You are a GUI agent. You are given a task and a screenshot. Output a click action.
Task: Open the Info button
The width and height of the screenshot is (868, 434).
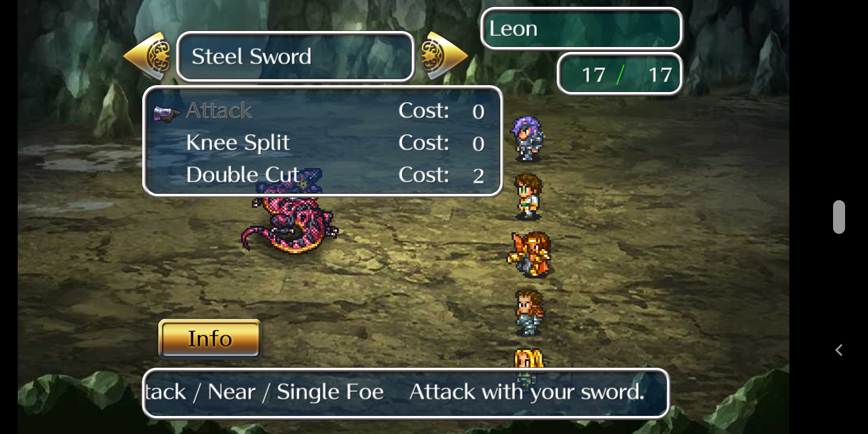(210, 338)
